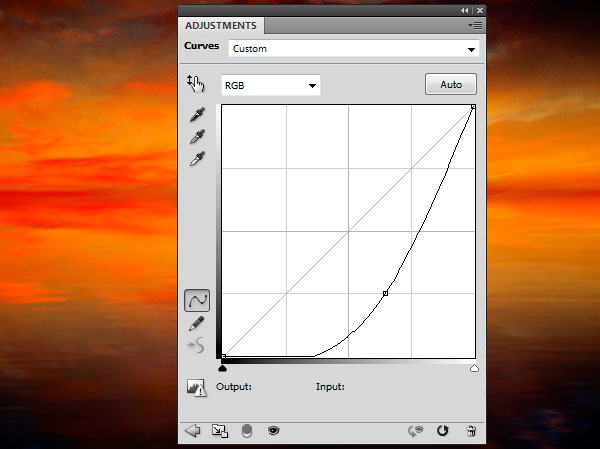Open the Curves preset Custom dropdown
The image size is (600, 449).
(x=354, y=49)
